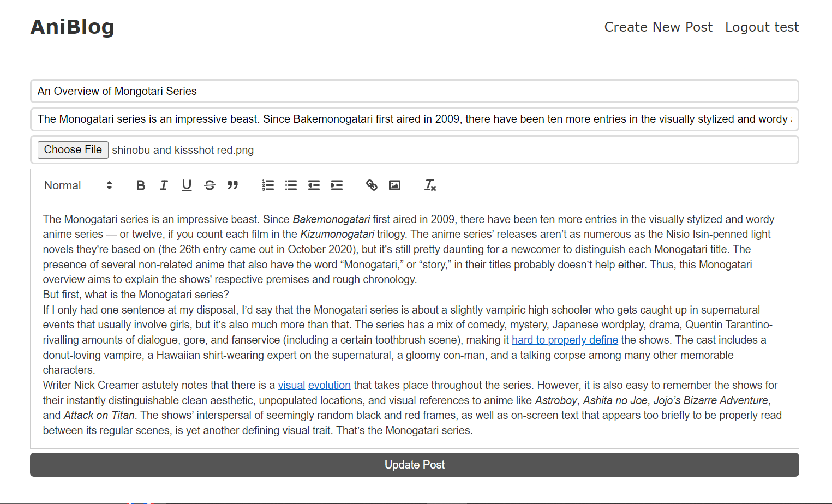Increase the paragraph indent
832x504 pixels.
click(x=337, y=185)
